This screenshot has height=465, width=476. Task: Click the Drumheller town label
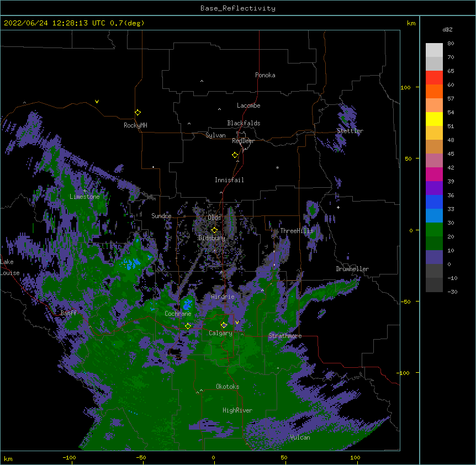[352, 269]
